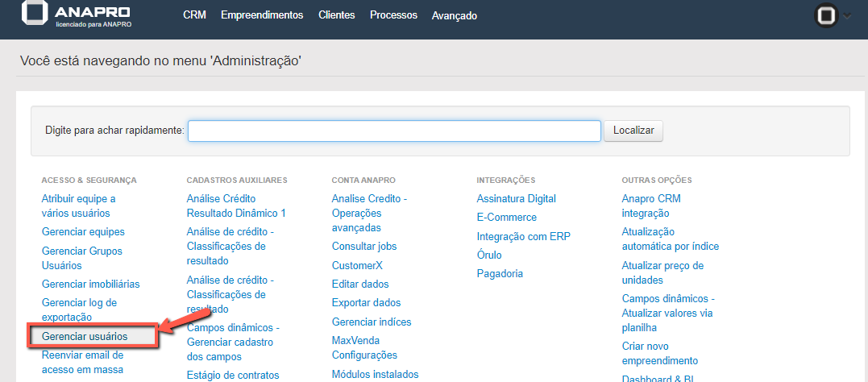This screenshot has width=868, height=382.
Task: Open the Pagadoria link
Action: [x=500, y=273]
